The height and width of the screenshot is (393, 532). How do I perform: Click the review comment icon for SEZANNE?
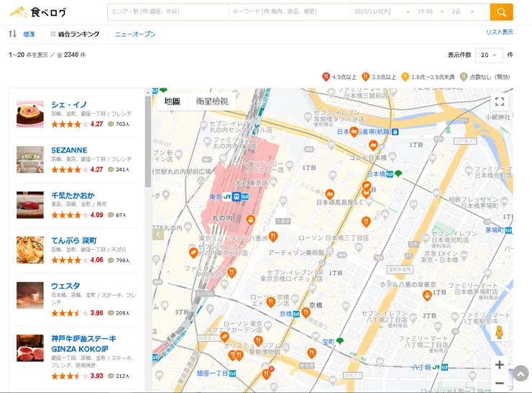click(111, 169)
